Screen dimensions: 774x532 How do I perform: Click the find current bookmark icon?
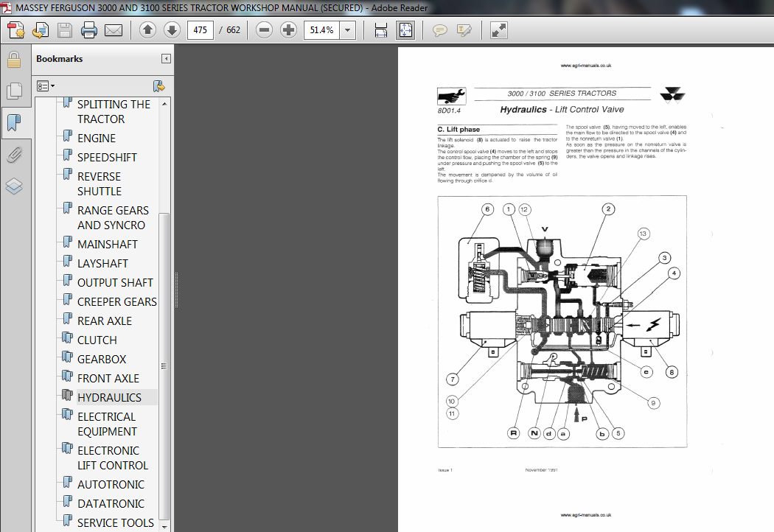click(x=159, y=86)
